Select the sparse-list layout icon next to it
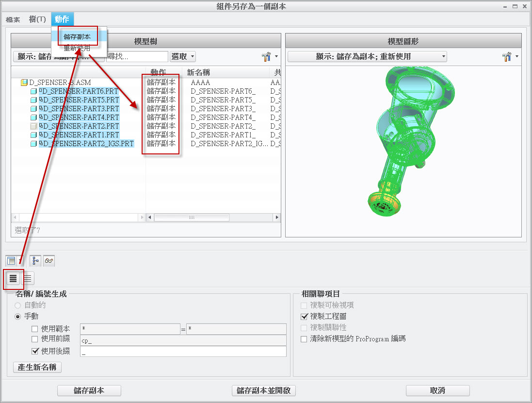 tap(27, 279)
